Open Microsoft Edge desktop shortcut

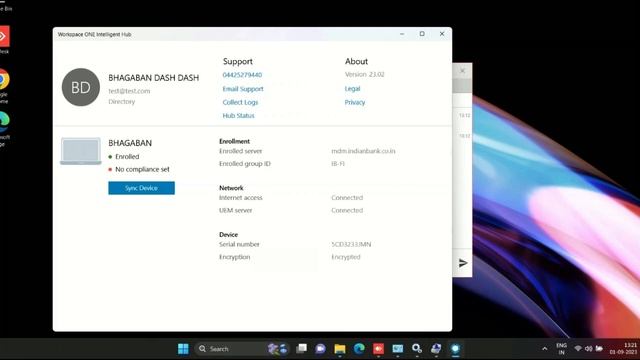[x=4, y=128]
